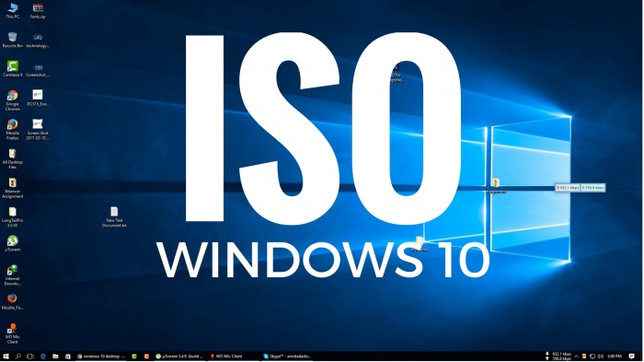Screen dimensions: 644x362
Task: Select the Mozilla Firefox desktop shortcut
Action: coord(12,130)
